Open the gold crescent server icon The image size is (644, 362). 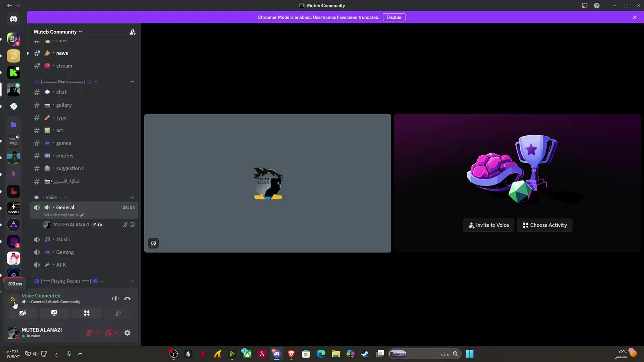(x=14, y=56)
